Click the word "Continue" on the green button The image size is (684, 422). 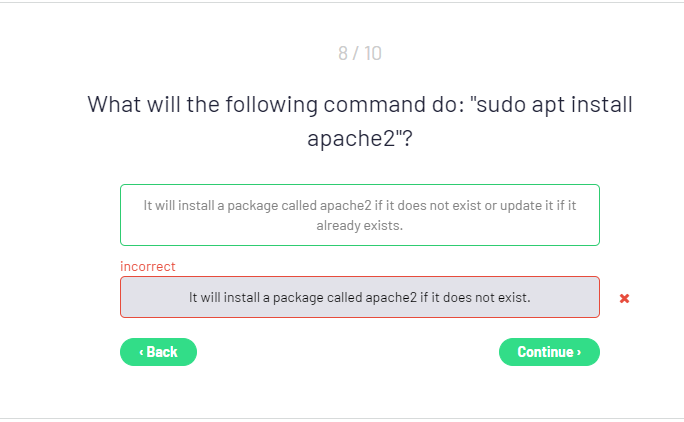pyautogui.click(x=545, y=352)
